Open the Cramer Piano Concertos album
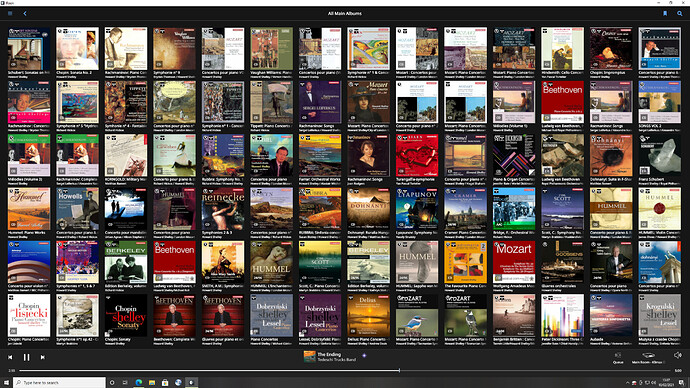This screenshot has height=388, width=690. click(x=466, y=209)
